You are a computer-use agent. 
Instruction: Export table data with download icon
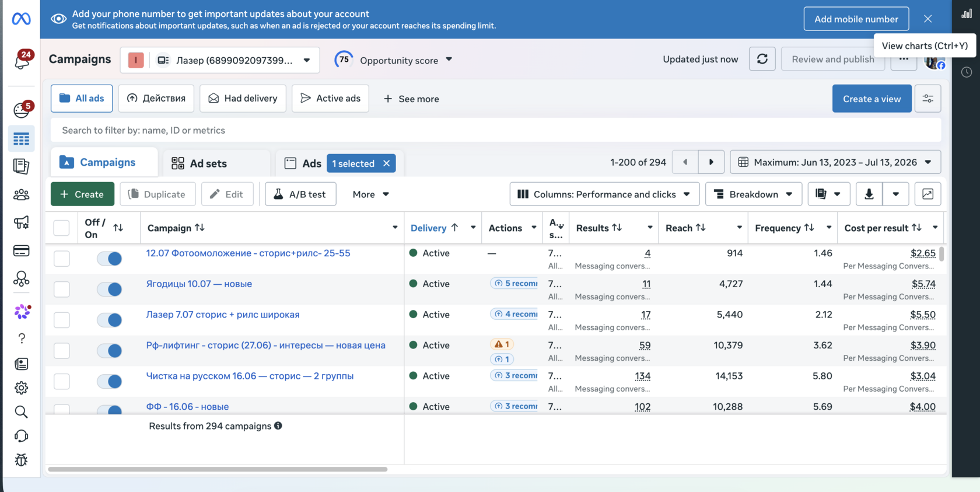pyautogui.click(x=869, y=194)
